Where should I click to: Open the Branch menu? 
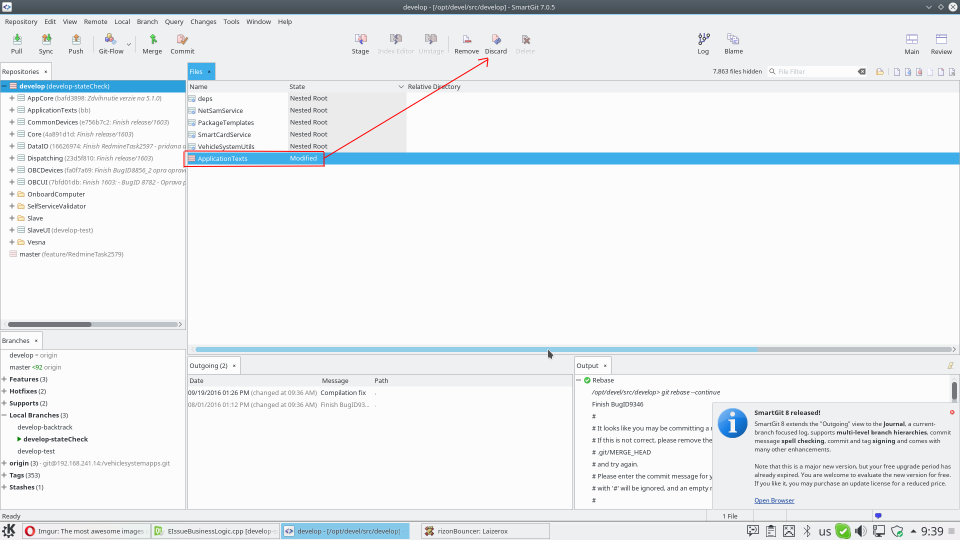tap(147, 21)
